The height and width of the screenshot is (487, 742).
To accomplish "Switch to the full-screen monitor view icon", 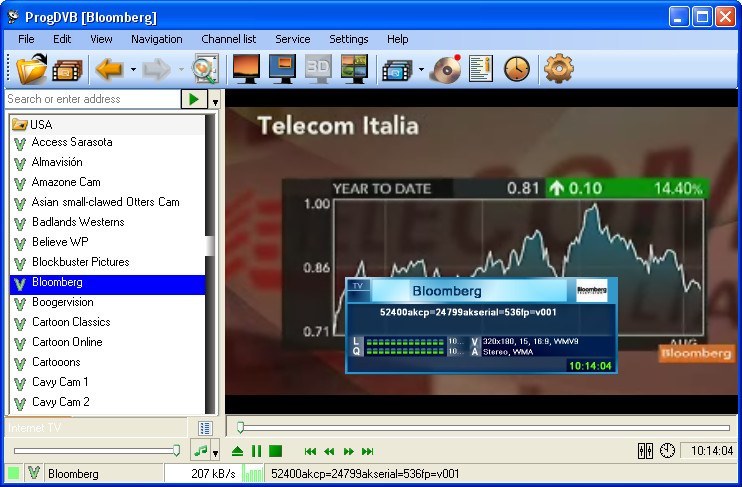I will 246,69.
